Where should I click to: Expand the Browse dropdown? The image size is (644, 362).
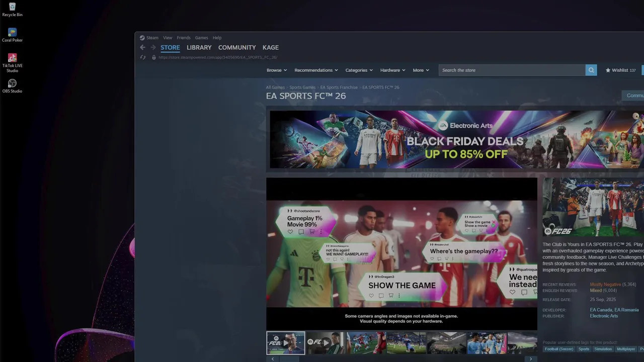click(x=277, y=70)
